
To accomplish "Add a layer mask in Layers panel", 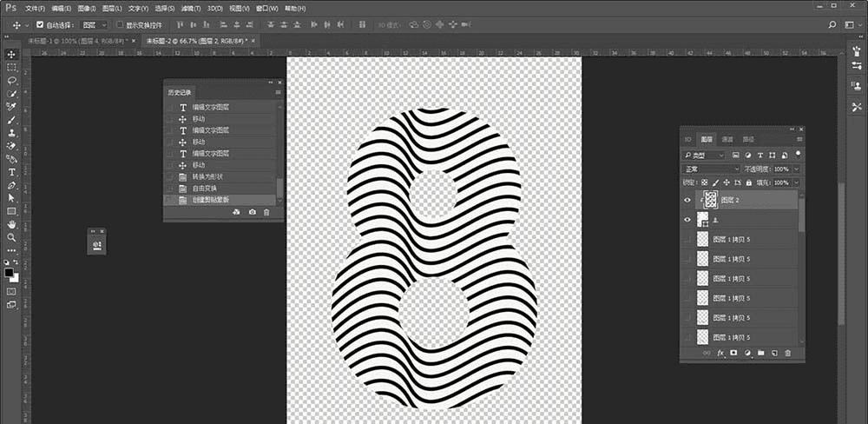I will point(734,353).
